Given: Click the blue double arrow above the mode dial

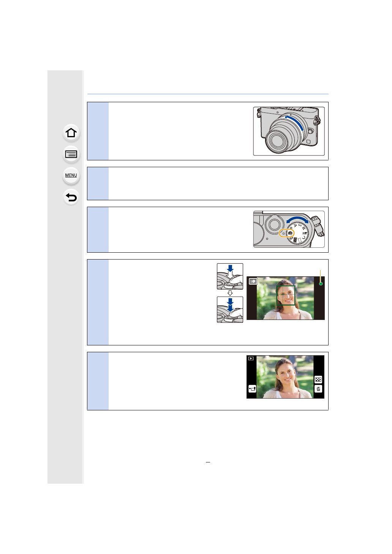Looking at the screenshot, I should point(297,220).
